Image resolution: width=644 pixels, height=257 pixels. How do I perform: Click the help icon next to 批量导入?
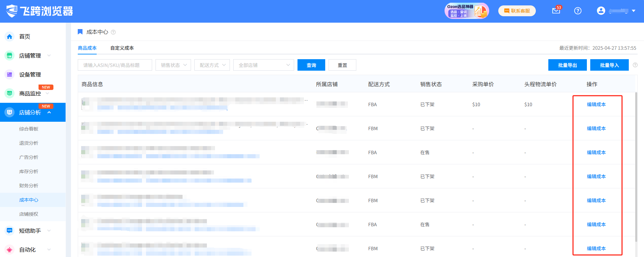click(x=635, y=65)
